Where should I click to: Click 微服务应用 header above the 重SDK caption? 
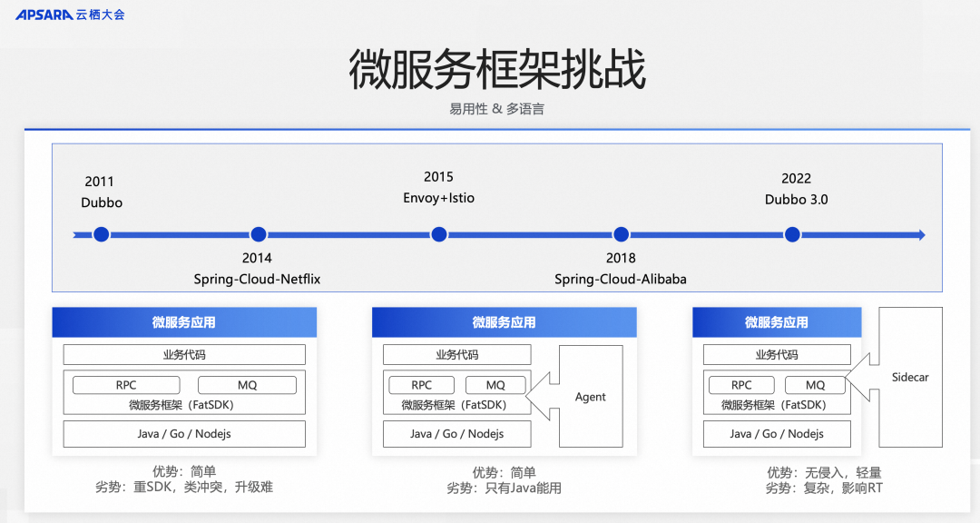[184, 322]
